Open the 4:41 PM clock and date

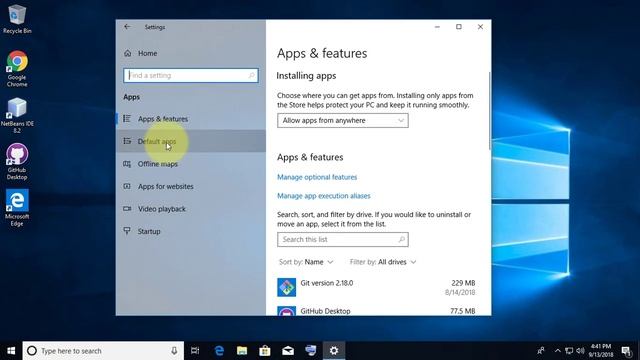click(601, 351)
